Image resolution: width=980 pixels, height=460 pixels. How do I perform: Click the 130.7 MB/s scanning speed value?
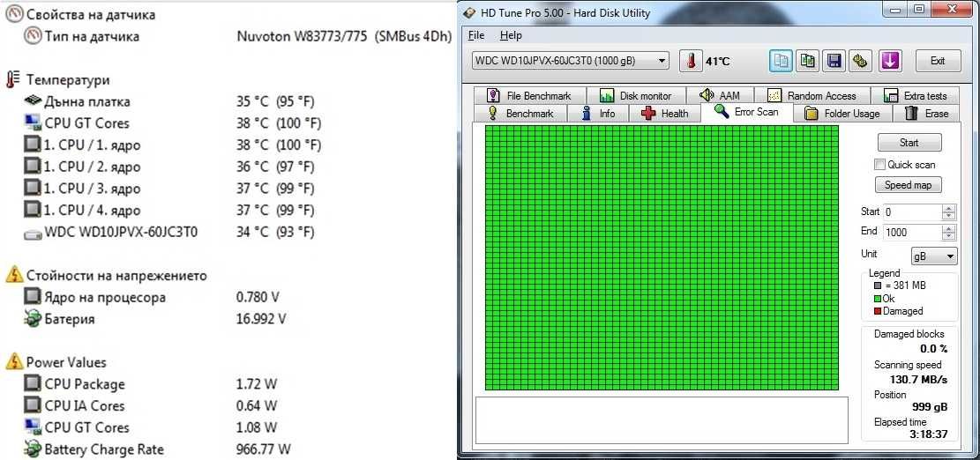tap(918, 379)
